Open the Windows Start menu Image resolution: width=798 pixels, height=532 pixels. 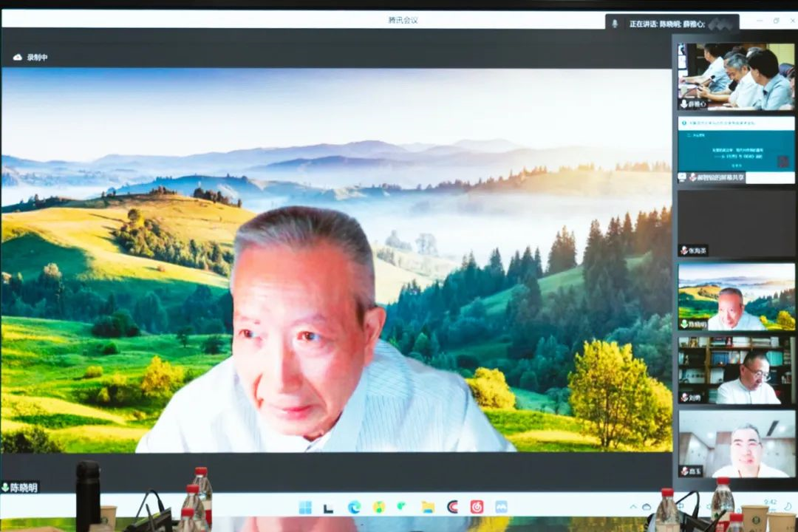305,507
